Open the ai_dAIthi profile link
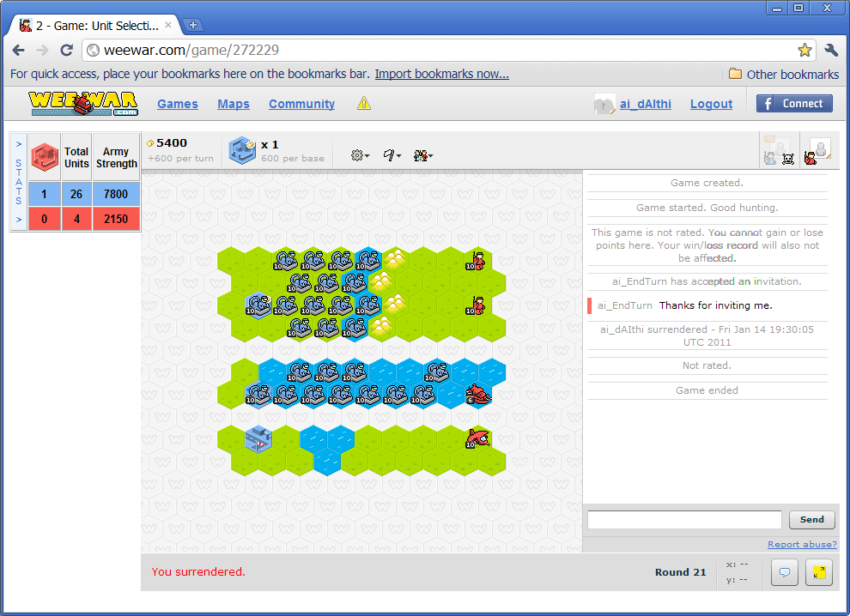The height and width of the screenshot is (616, 850). pos(646,104)
